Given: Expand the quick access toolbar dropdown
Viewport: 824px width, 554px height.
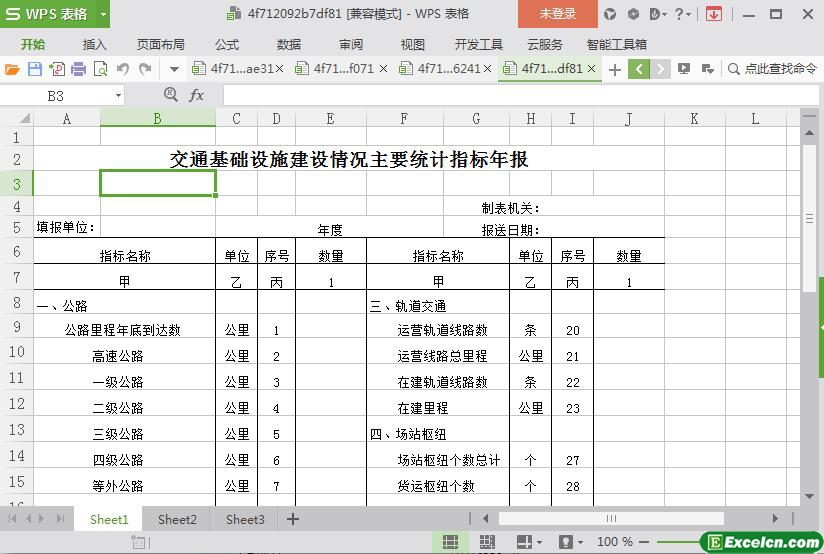Looking at the screenshot, I should coord(174,69).
